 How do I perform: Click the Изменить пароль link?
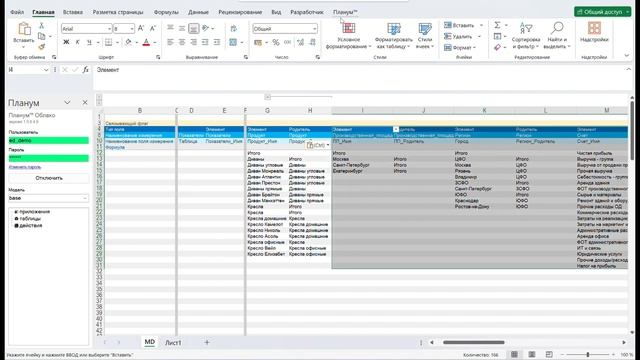pos(25,167)
